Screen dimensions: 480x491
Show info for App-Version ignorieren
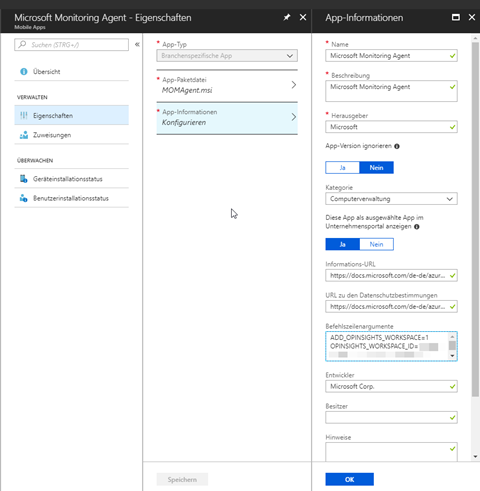pos(397,146)
